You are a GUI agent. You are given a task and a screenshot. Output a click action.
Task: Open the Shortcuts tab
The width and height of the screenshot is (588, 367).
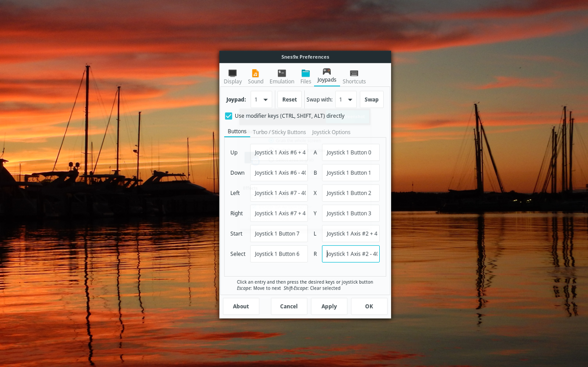point(354,77)
